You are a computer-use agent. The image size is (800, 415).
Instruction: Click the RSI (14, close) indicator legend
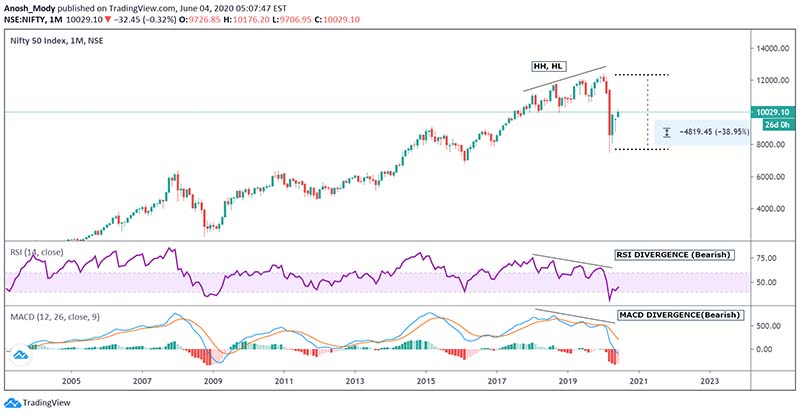37,252
